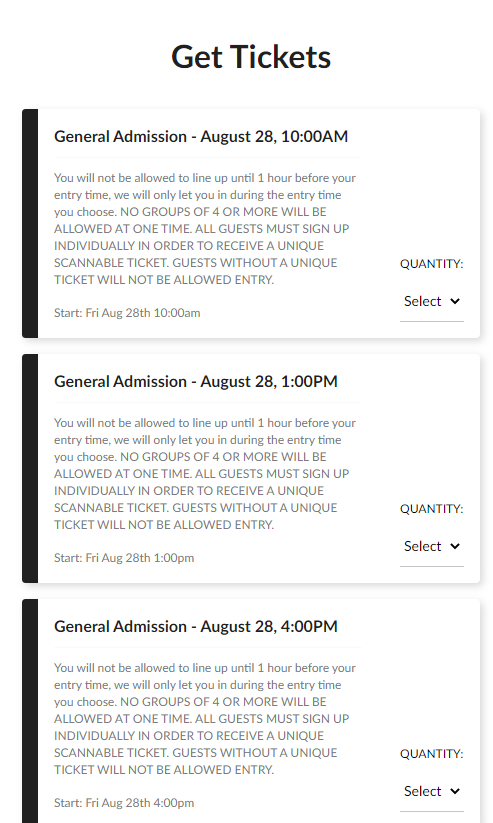Open quantity dropdown for 1:00PM admission

(432, 546)
